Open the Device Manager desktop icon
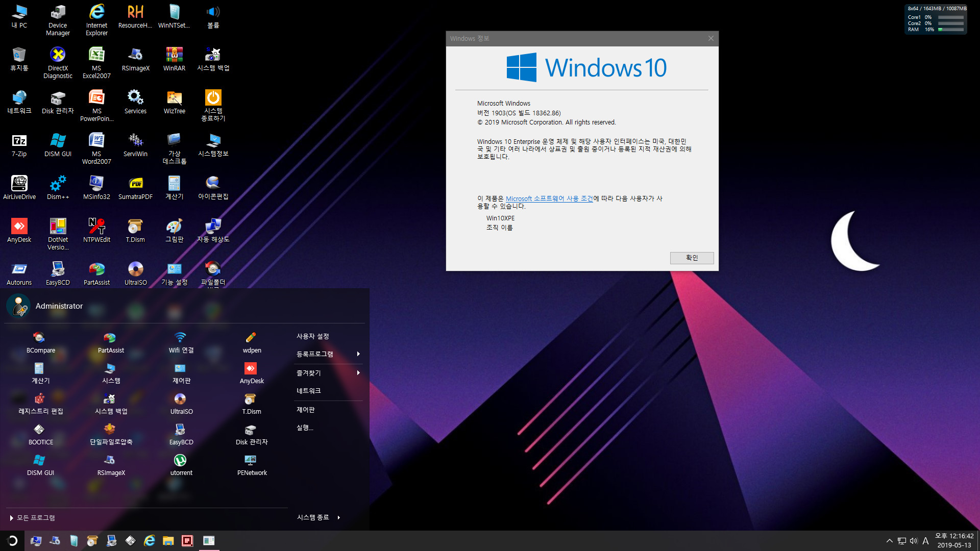This screenshot has height=551, width=980. point(58,20)
